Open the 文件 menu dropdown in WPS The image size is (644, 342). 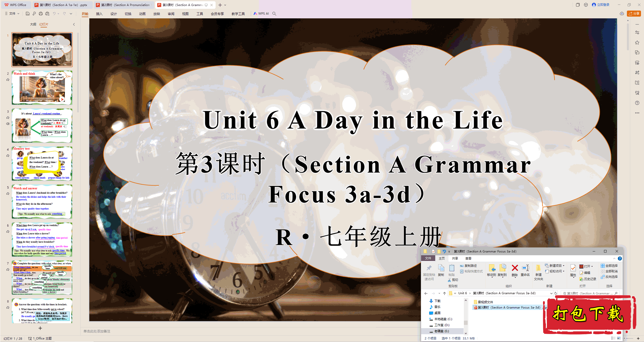(x=12, y=14)
